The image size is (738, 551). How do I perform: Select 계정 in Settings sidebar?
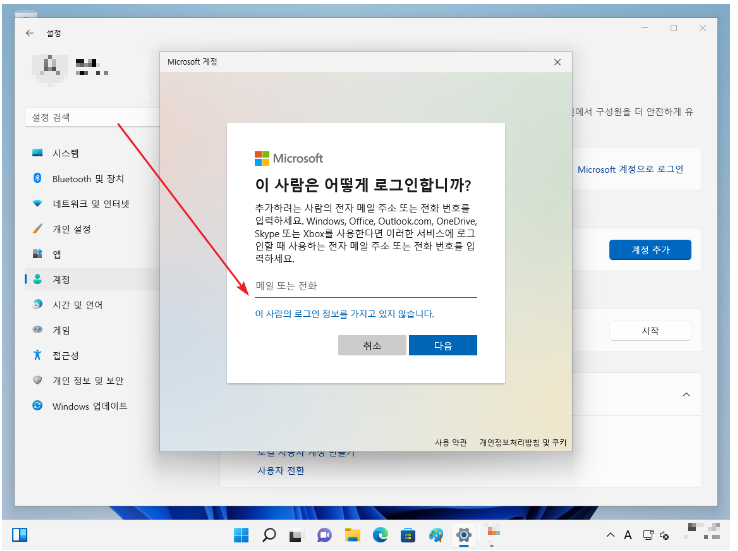[x=92, y=279]
